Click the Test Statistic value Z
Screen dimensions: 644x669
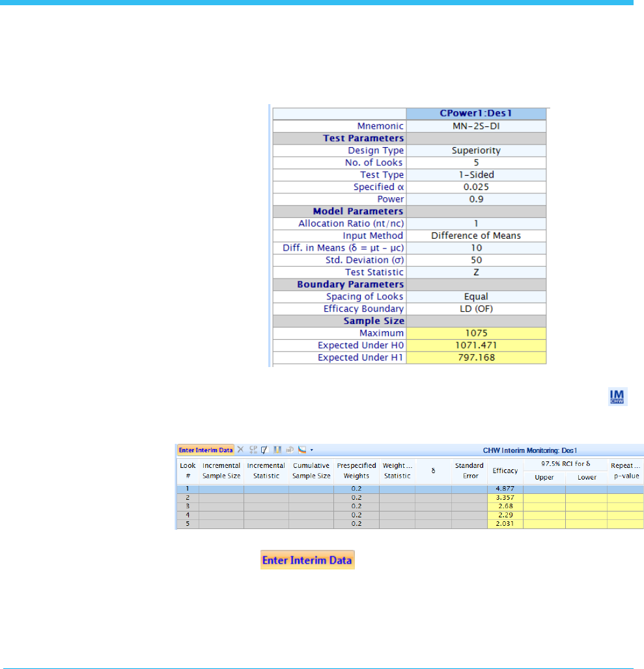click(x=476, y=272)
